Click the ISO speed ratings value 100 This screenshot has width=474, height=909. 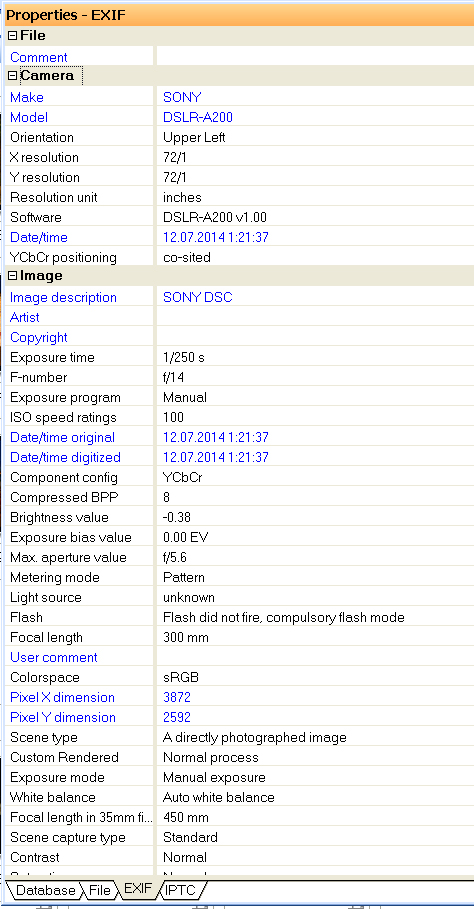[173, 417]
